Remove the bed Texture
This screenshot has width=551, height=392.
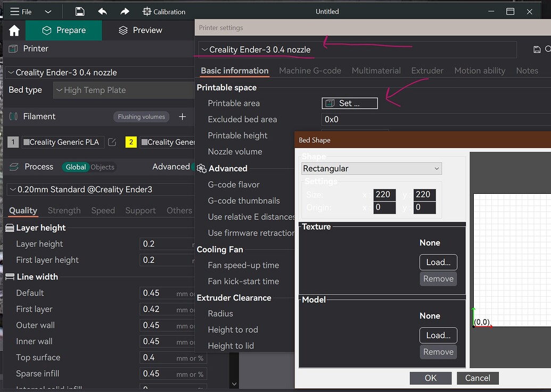(x=438, y=279)
